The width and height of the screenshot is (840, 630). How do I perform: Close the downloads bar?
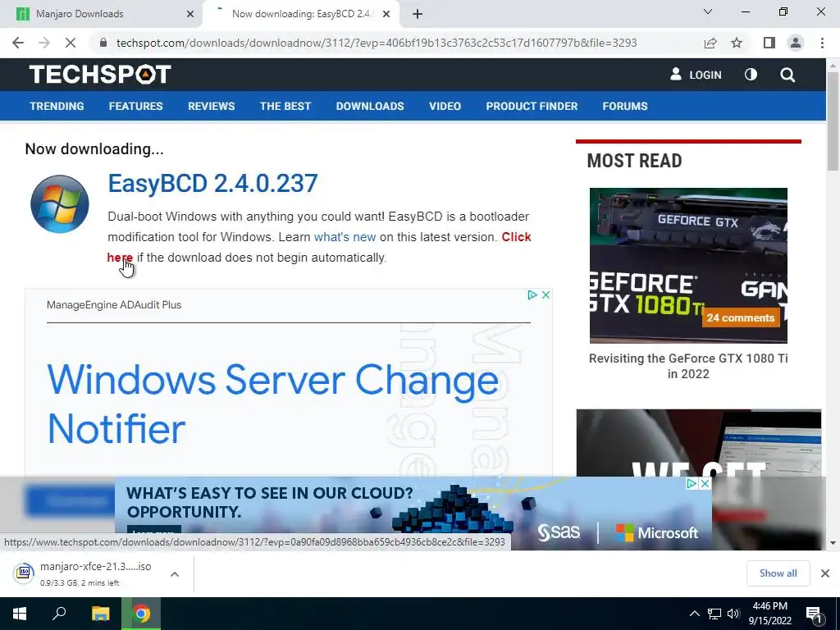825,573
